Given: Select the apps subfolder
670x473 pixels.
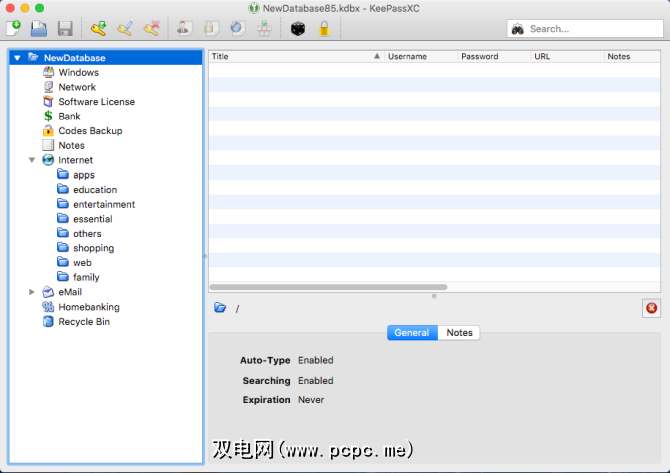Looking at the screenshot, I should pyautogui.click(x=84, y=175).
